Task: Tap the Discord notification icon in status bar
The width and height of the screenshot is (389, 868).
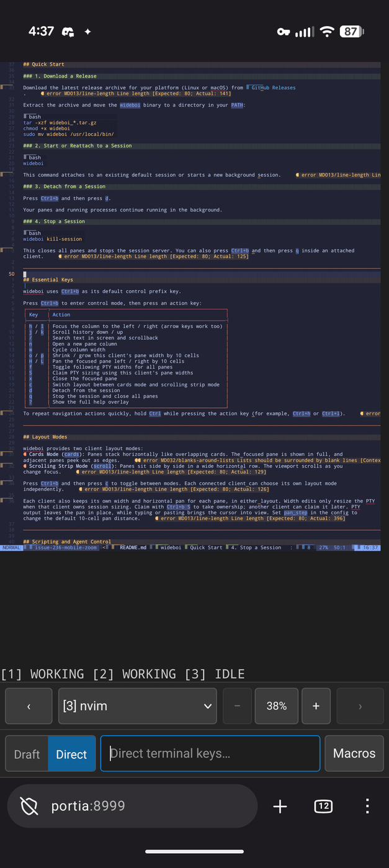Action: coord(68,32)
